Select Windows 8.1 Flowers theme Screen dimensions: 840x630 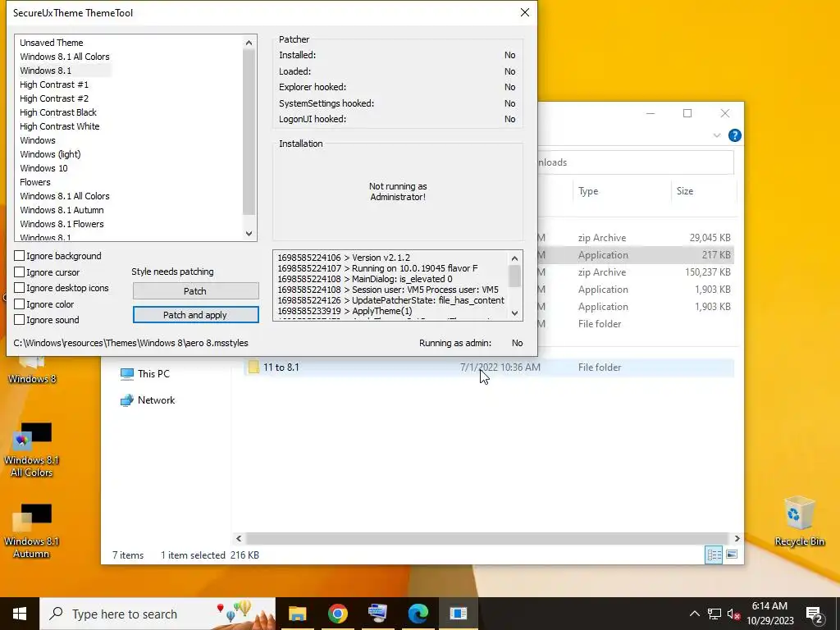[62, 223]
